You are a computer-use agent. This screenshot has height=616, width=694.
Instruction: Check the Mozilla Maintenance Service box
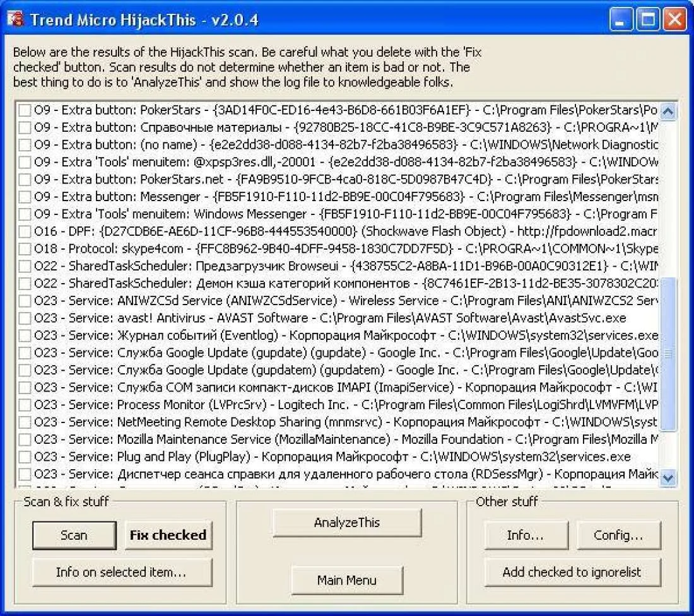coord(25,439)
